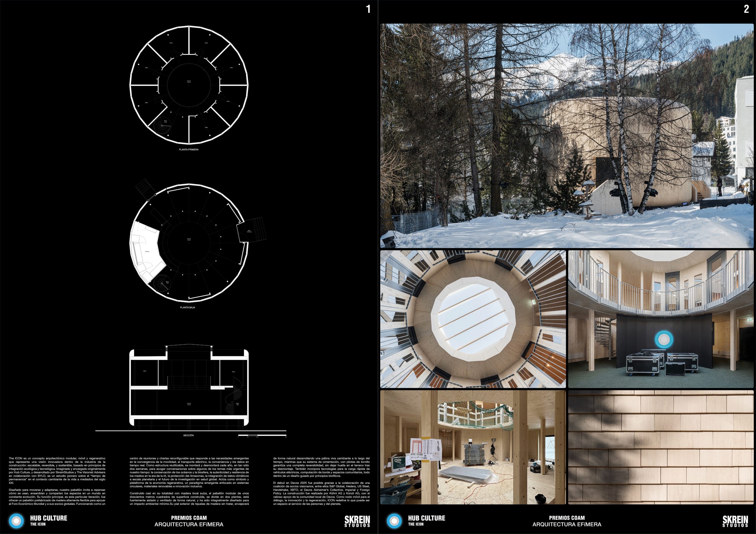Click the spiral stair in the Planta Baja plan

[162, 283]
